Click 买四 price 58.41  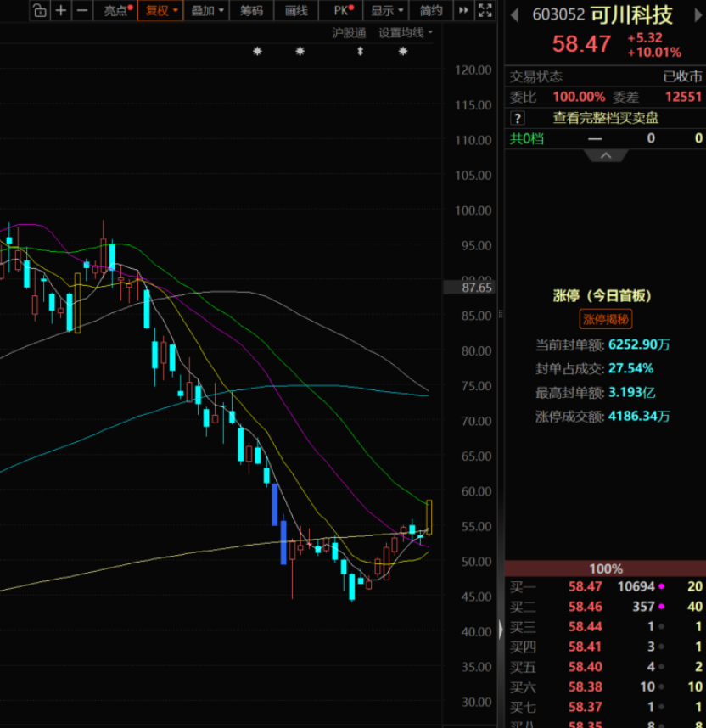click(586, 647)
